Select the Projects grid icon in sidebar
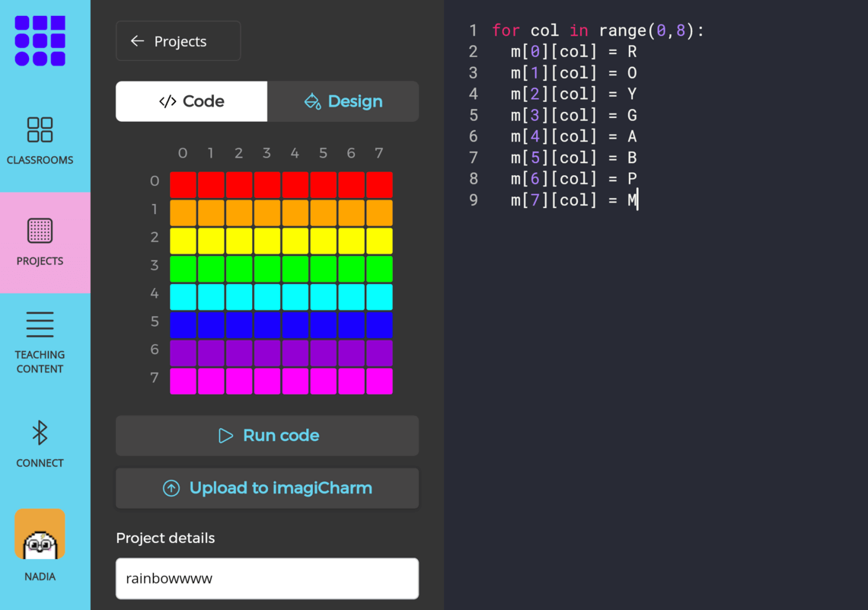The height and width of the screenshot is (610, 868). coord(40,231)
